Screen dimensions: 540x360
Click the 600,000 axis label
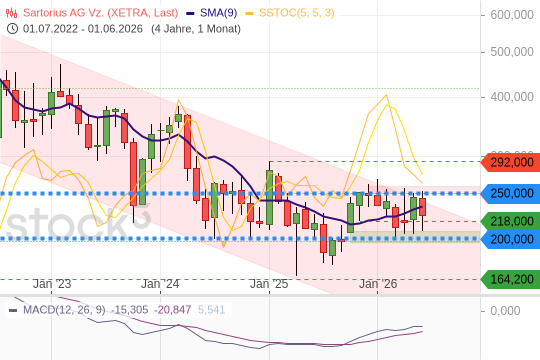pyautogui.click(x=512, y=15)
